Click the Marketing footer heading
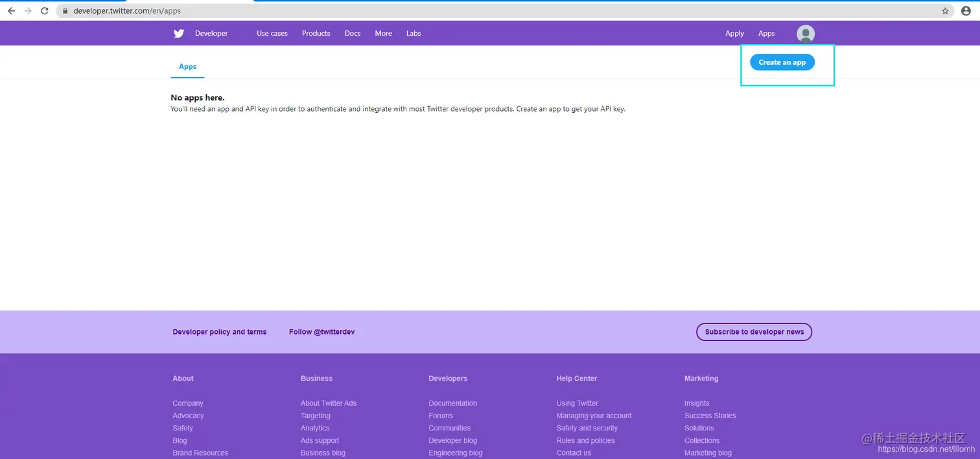This screenshot has width=980, height=459. 701,379
